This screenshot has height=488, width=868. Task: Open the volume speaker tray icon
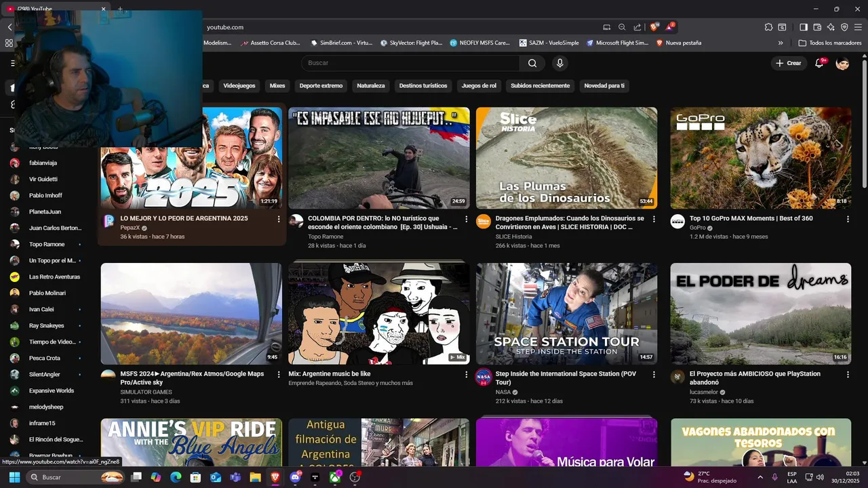coord(820,477)
